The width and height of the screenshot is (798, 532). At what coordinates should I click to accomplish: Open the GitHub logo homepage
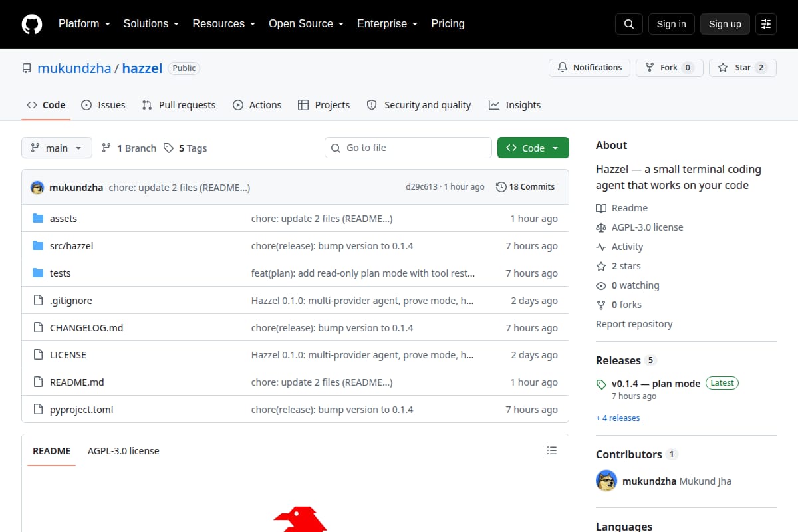(32, 24)
